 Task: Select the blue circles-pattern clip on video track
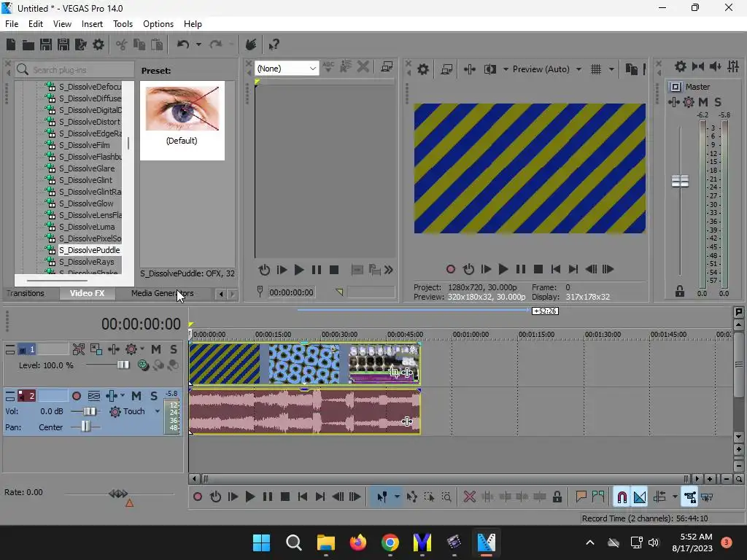pos(304,365)
